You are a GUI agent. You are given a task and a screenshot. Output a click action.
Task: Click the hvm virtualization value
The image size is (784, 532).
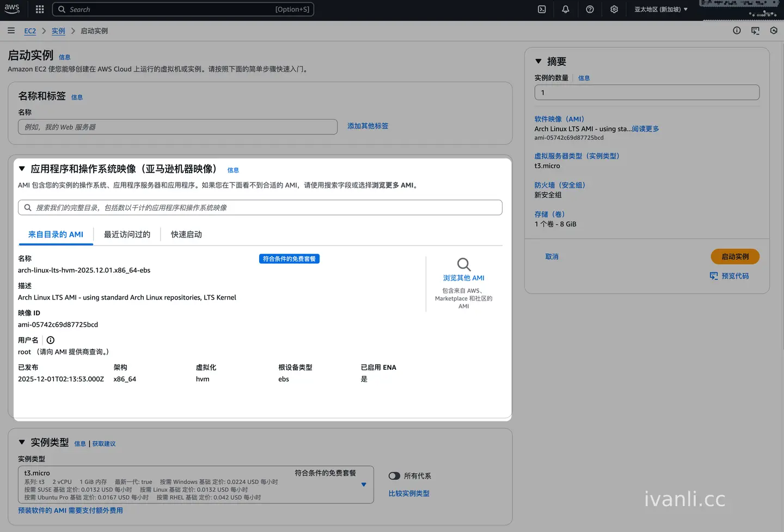pyautogui.click(x=203, y=379)
